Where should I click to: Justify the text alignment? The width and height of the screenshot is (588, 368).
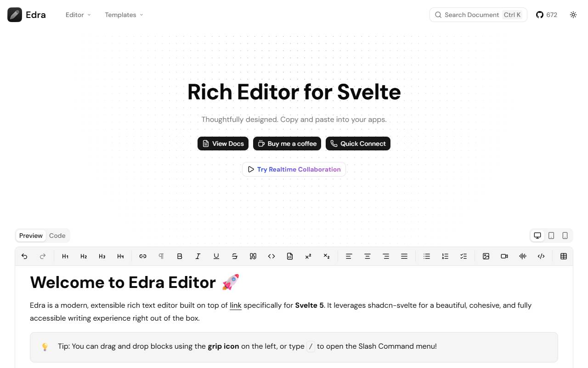(404, 256)
